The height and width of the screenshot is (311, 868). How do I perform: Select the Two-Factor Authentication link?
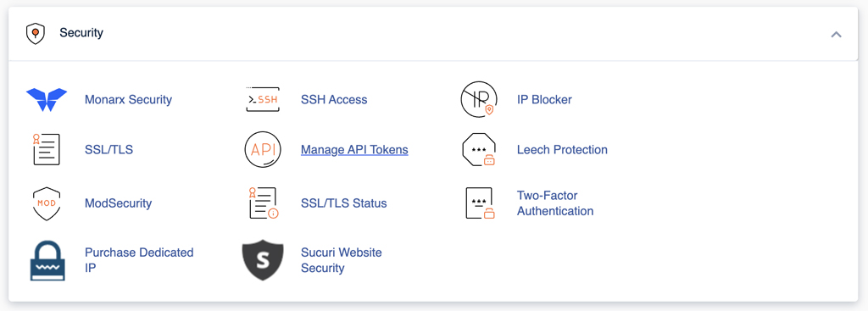(555, 203)
